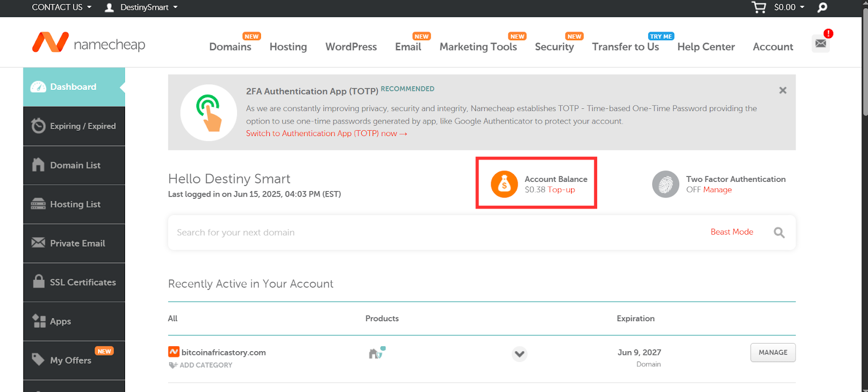Viewport: 868px width, 392px height.
Task: Click the ADD CATEGORY tag icon
Action: [173, 365]
